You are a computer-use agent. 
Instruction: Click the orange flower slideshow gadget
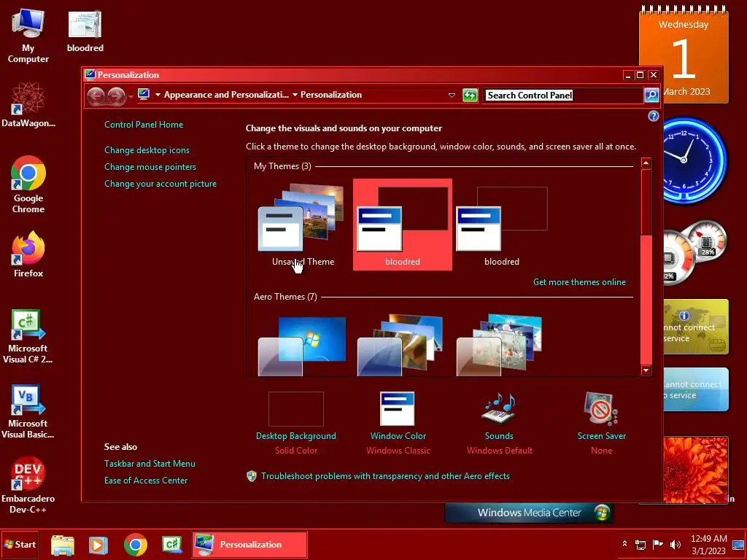coord(696,470)
